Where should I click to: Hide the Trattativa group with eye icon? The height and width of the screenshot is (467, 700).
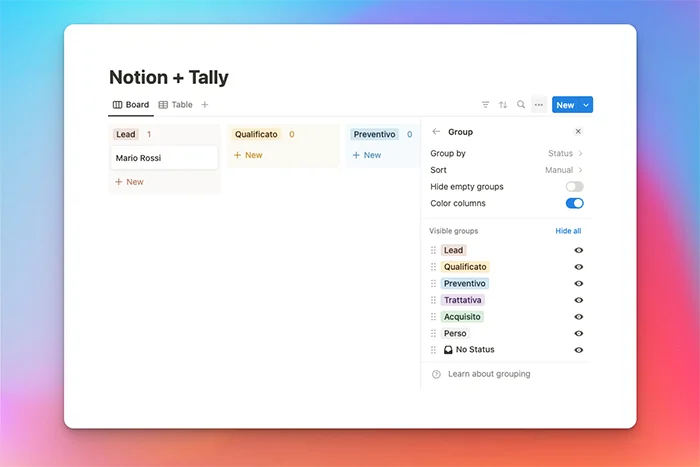579,300
